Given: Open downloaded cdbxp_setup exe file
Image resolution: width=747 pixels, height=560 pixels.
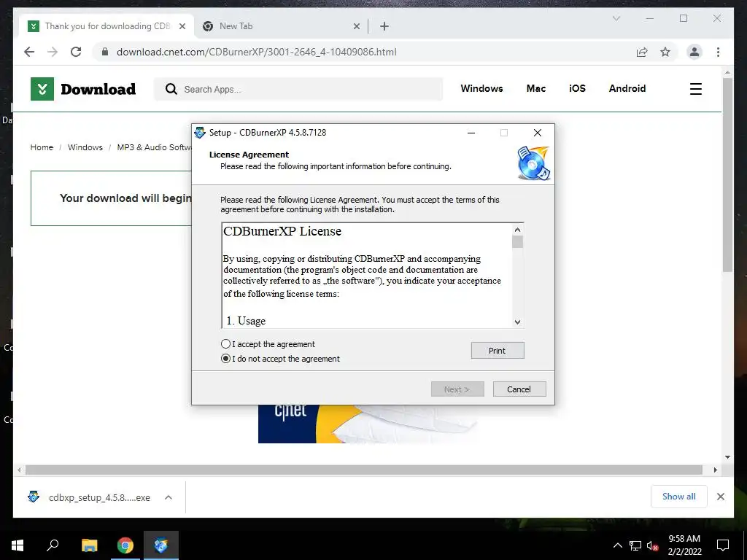Looking at the screenshot, I should coord(89,497).
